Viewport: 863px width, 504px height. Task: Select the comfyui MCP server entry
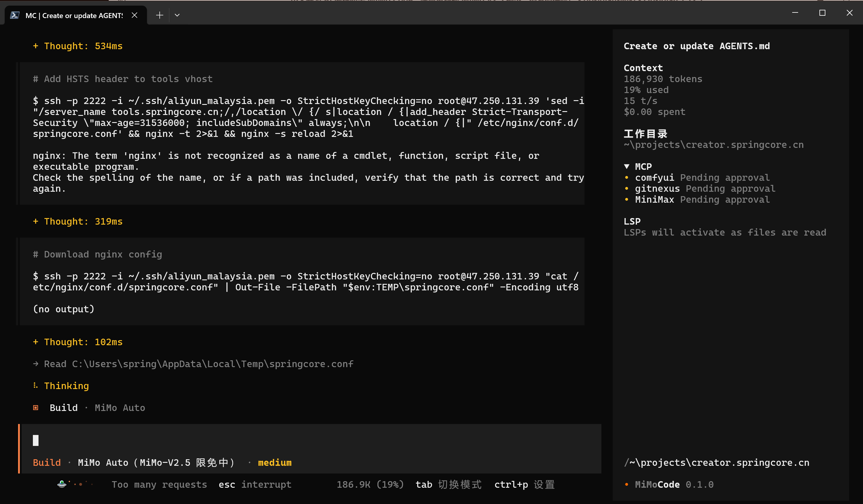click(x=697, y=177)
